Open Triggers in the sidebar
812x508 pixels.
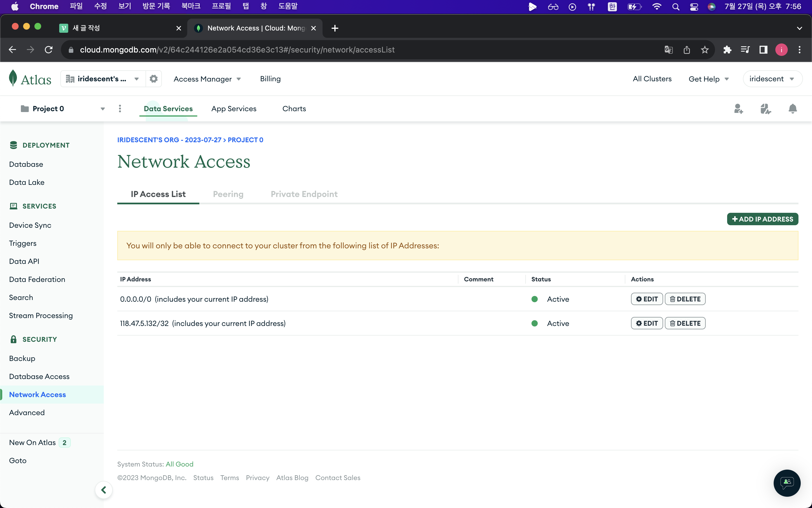23,243
